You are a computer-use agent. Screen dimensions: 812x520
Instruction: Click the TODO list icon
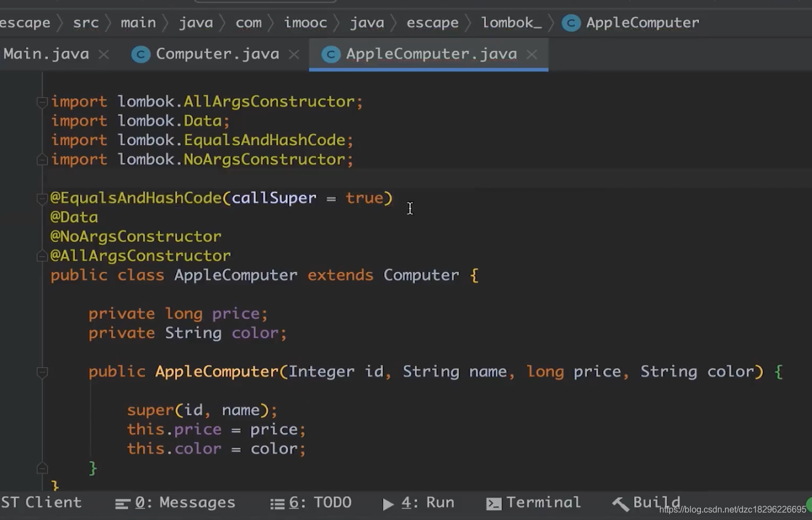pos(277,504)
